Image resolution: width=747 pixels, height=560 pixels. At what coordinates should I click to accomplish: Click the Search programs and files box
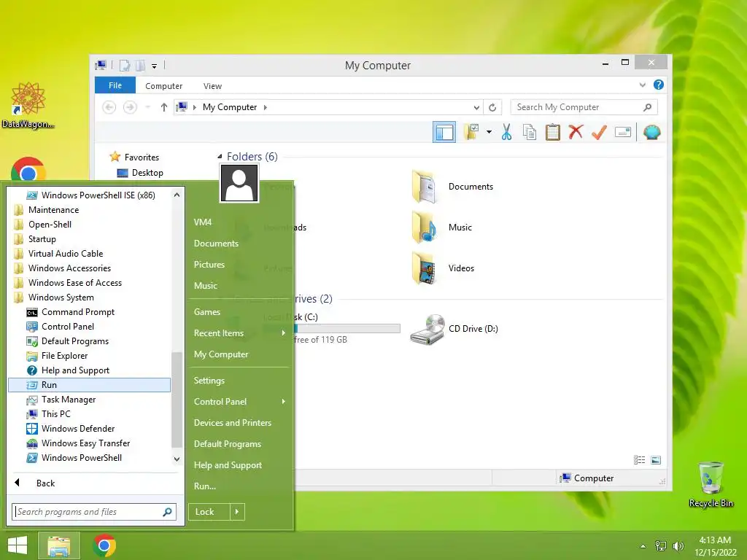94,512
